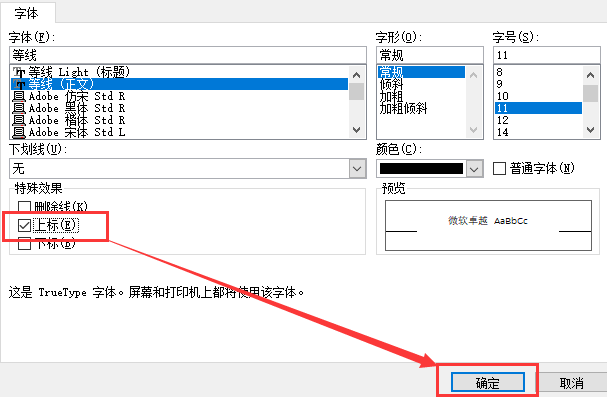Switch to the 字体 tab
Viewport: 607px width, 397px height.
pyautogui.click(x=27, y=13)
